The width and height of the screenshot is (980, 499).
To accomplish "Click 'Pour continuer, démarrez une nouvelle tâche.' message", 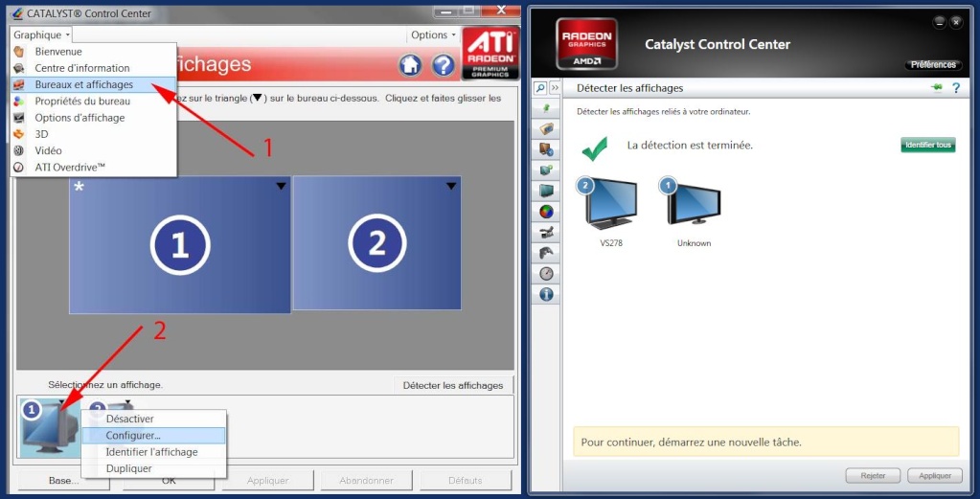I will (692, 442).
